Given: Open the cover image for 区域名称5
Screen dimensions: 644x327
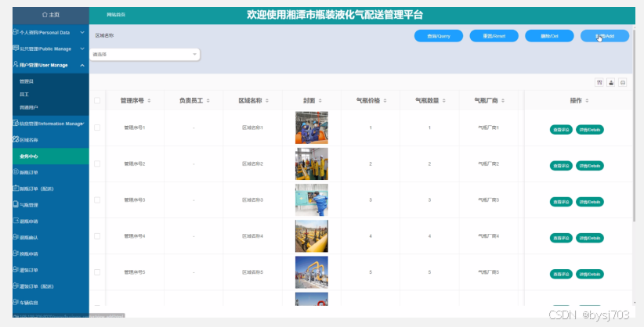Looking at the screenshot, I should (312, 272).
